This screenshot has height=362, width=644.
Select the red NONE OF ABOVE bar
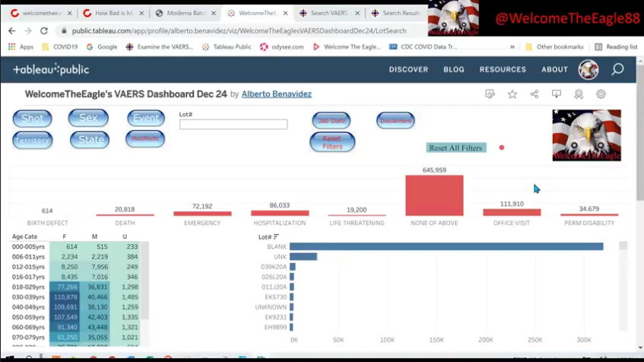coord(433,195)
